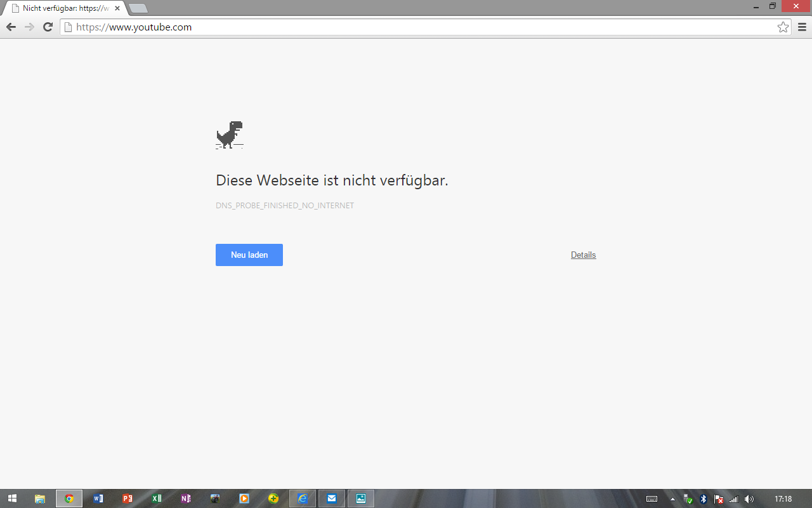Click the browser forward arrow
Viewport: 812px width, 508px height.
(x=29, y=27)
